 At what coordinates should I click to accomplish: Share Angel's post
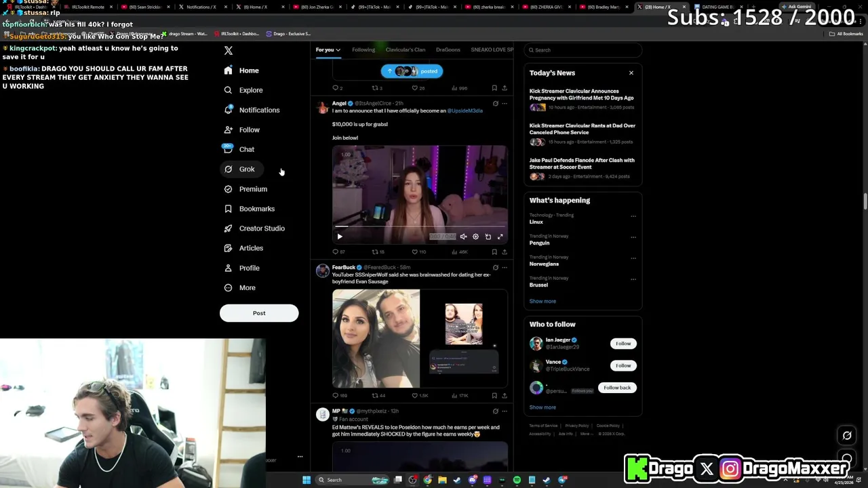pos(504,251)
